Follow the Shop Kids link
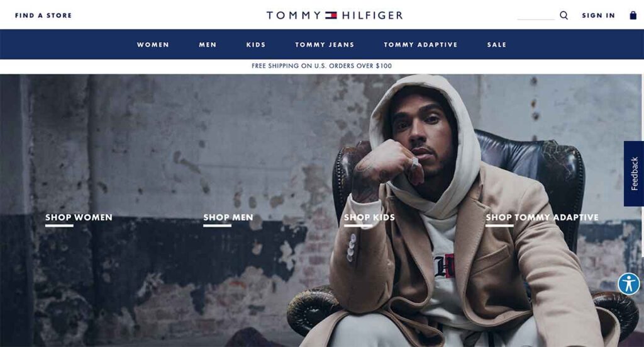Viewport: 644px width, 347px height. [369, 217]
